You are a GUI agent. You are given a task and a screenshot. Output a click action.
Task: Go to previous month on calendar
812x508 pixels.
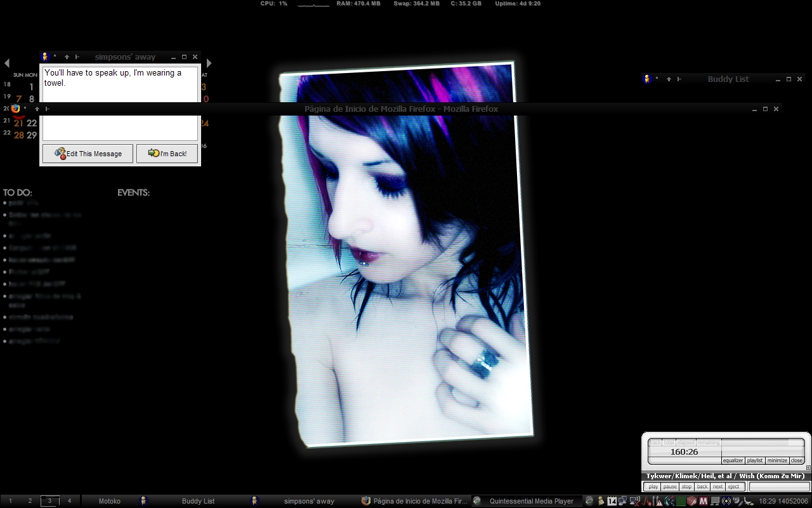pyautogui.click(x=6, y=63)
